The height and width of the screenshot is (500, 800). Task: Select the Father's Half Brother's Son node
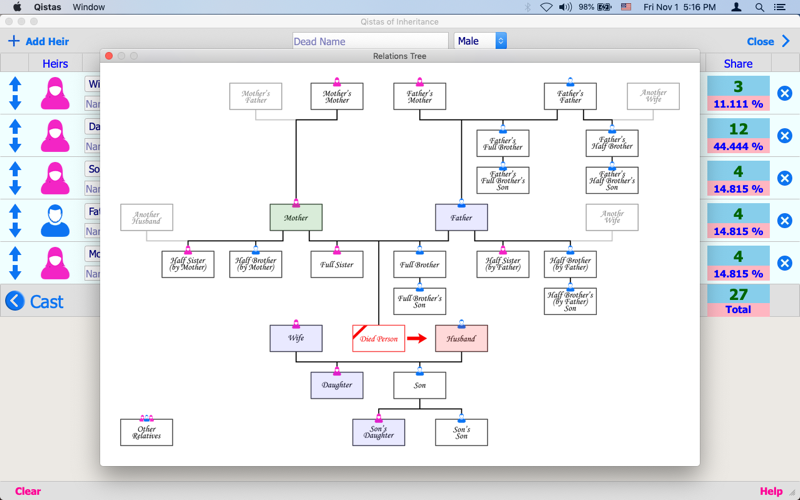612,180
